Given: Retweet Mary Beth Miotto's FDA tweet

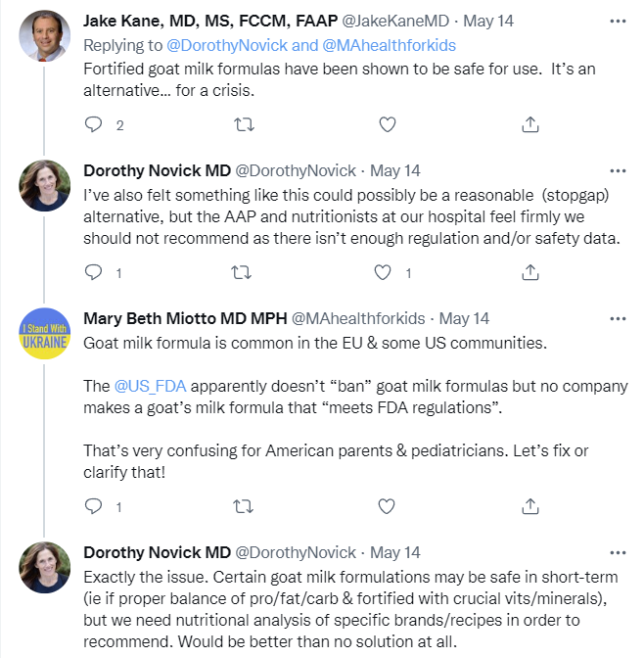Looking at the screenshot, I should [x=241, y=506].
